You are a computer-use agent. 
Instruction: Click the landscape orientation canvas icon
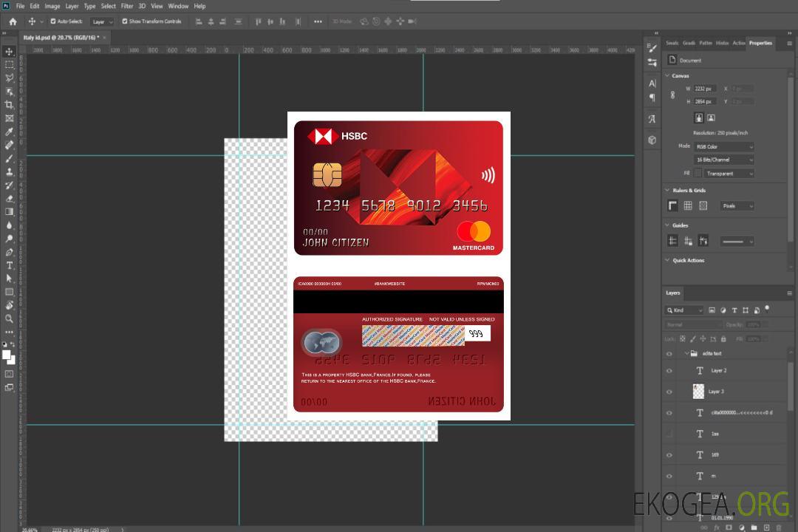point(711,118)
